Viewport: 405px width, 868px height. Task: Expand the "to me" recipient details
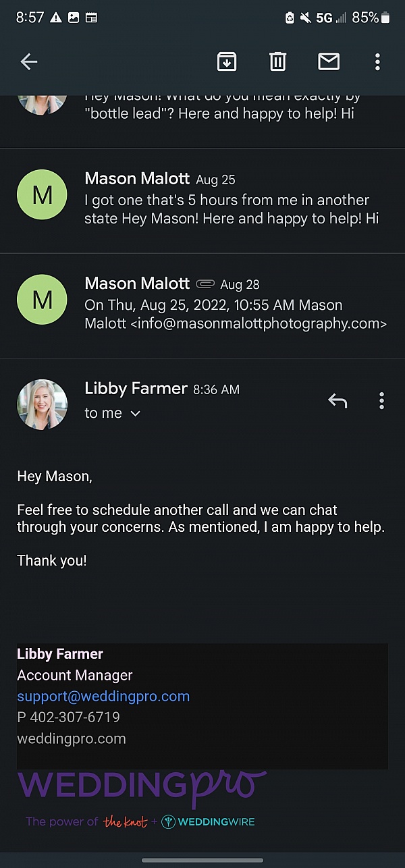(135, 413)
